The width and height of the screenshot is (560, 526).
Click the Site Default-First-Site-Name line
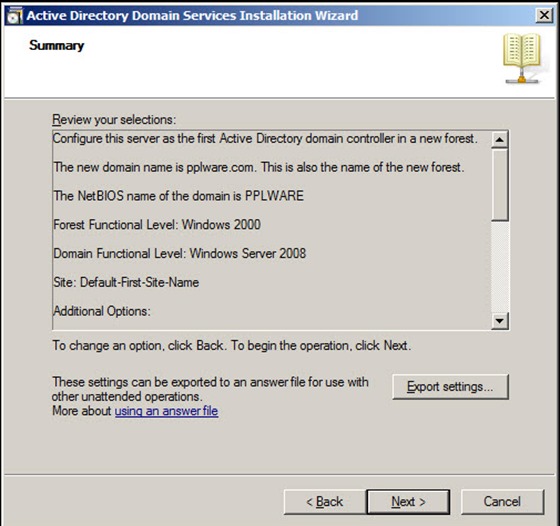click(126, 282)
